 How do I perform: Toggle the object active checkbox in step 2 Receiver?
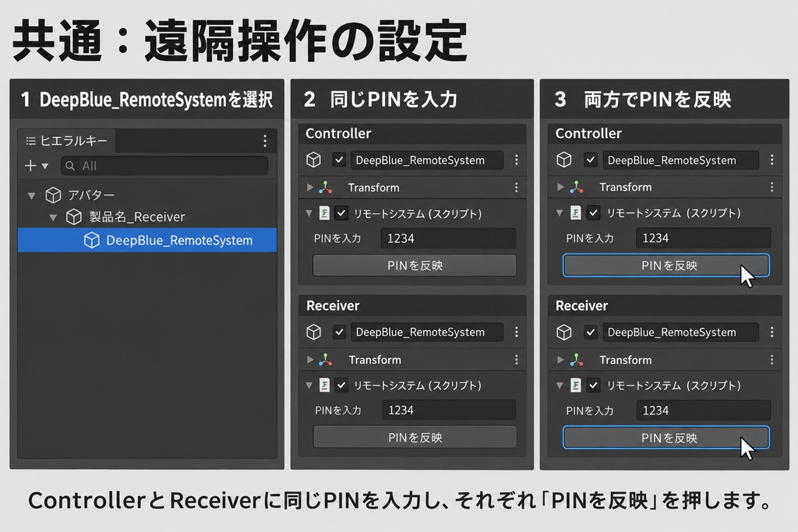[340, 332]
